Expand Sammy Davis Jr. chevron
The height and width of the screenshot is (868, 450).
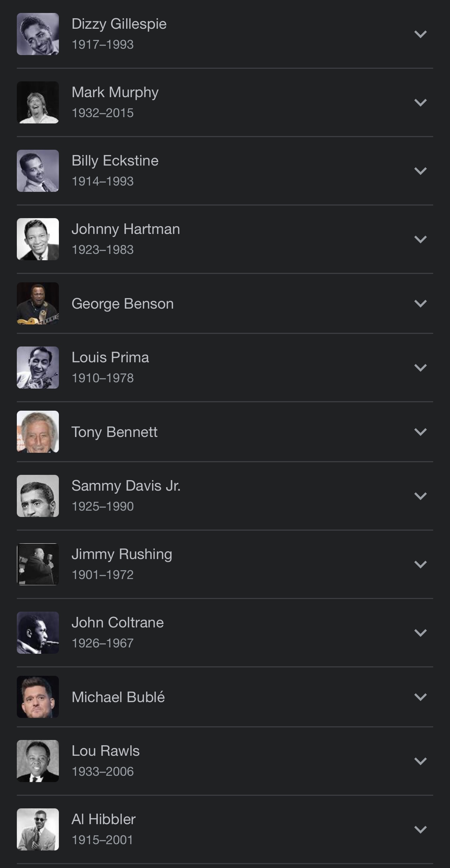pos(420,496)
